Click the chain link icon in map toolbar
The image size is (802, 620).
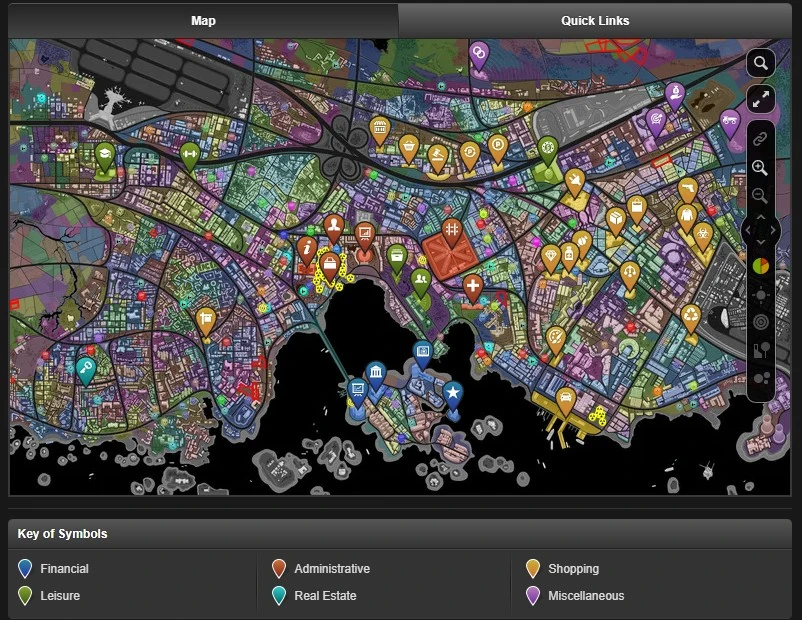[x=761, y=138]
